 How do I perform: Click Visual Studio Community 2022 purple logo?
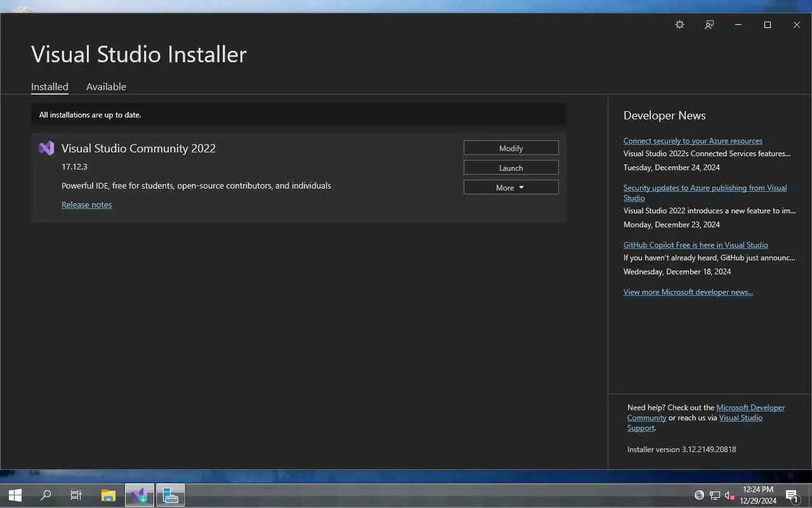(46, 148)
